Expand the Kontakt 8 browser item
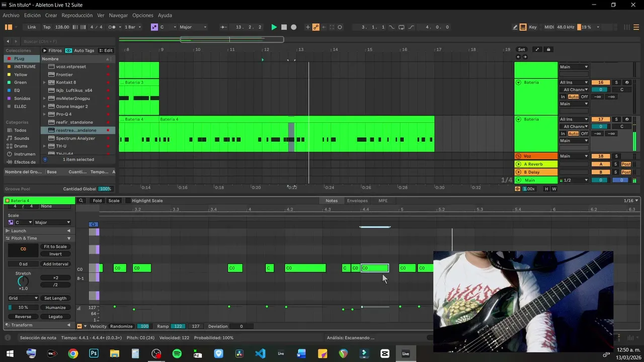Image resolution: width=644 pixels, height=362 pixels. tap(44, 82)
